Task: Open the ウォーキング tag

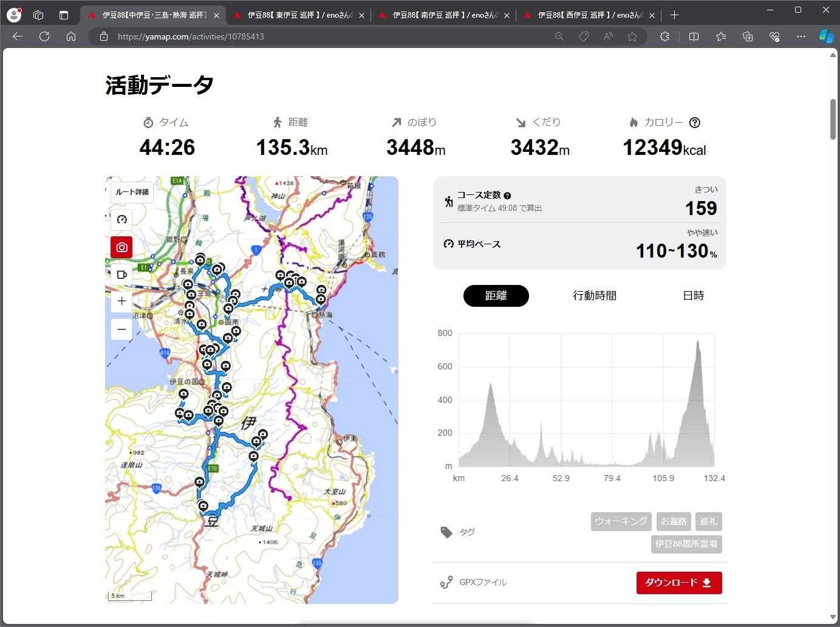Action: click(621, 521)
